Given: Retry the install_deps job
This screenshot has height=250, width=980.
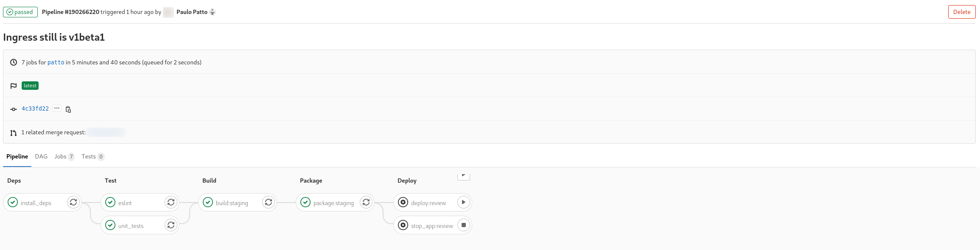Looking at the screenshot, I should [x=73, y=202].
